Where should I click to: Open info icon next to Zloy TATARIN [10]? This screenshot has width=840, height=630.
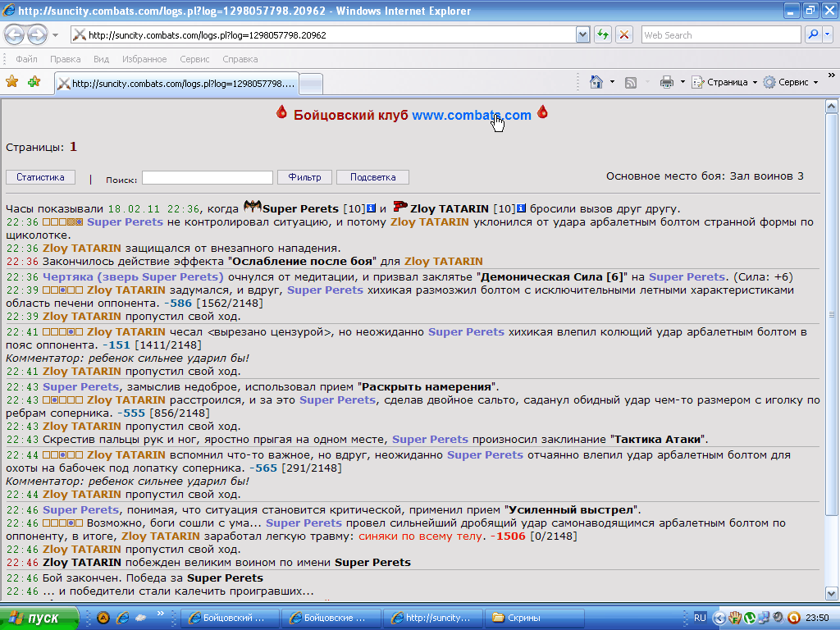pyautogui.click(x=521, y=208)
